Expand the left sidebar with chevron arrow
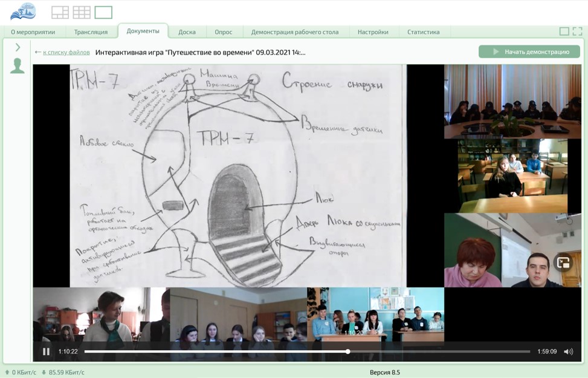 point(18,47)
